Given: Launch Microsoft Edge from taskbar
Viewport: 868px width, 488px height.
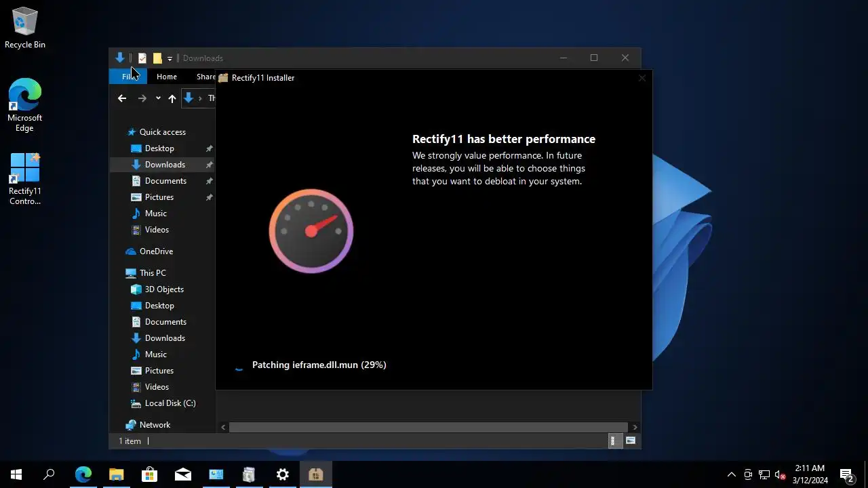Looking at the screenshot, I should [83, 474].
